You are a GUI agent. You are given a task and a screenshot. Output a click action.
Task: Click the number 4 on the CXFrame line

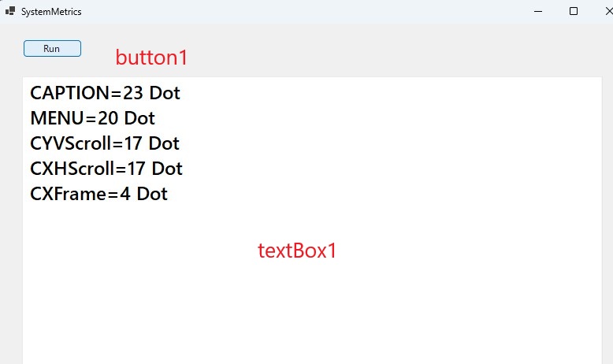click(125, 194)
